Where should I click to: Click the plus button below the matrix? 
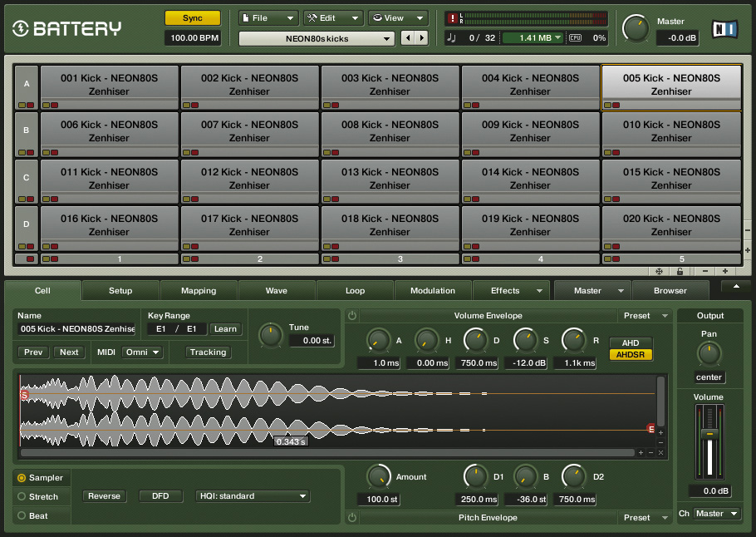(725, 271)
